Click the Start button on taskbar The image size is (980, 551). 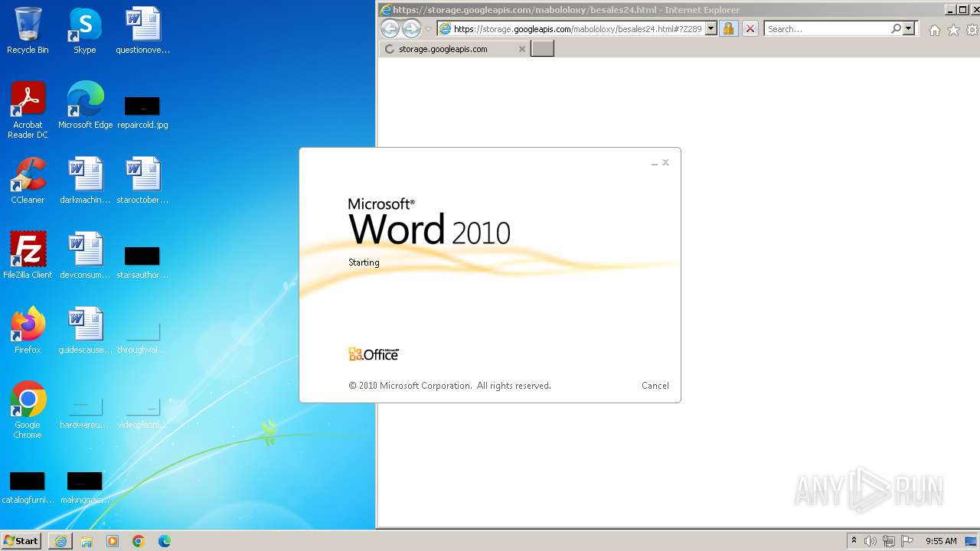pos(21,540)
